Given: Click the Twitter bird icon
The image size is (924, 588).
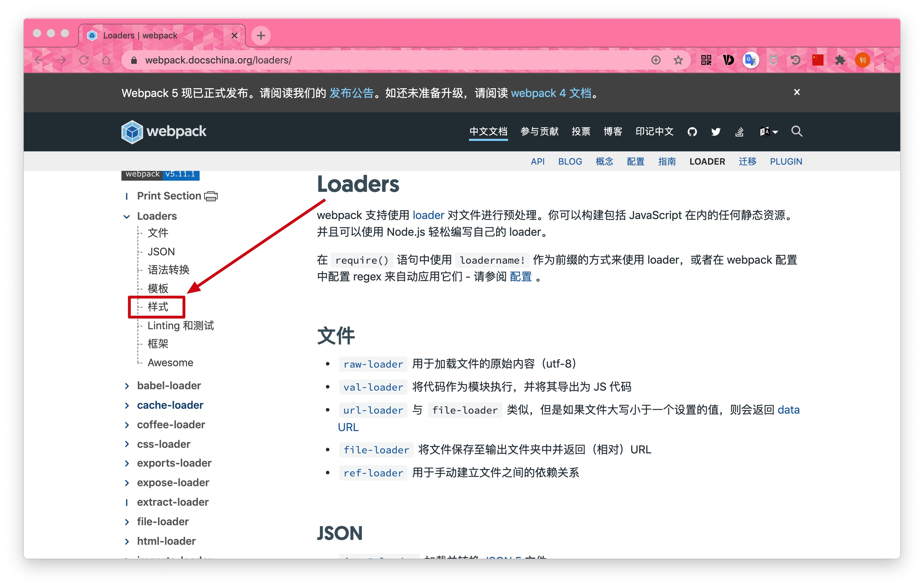Looking at the screenshot, I should coord(715,131).
